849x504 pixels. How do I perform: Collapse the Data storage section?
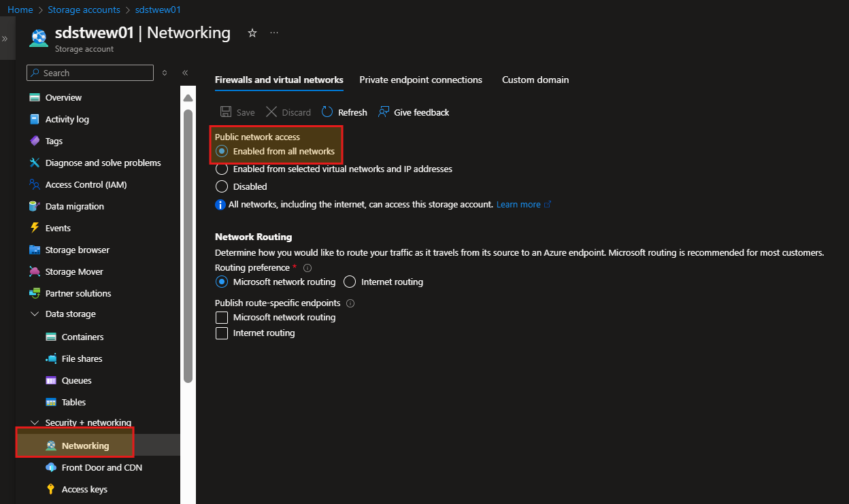[x=35, y=314]
